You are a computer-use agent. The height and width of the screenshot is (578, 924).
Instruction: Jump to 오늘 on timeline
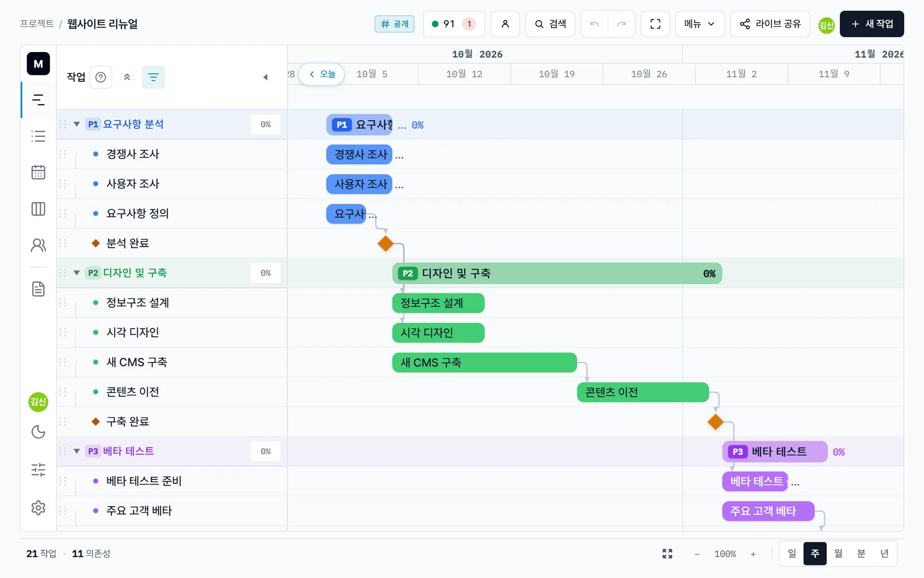321,74
